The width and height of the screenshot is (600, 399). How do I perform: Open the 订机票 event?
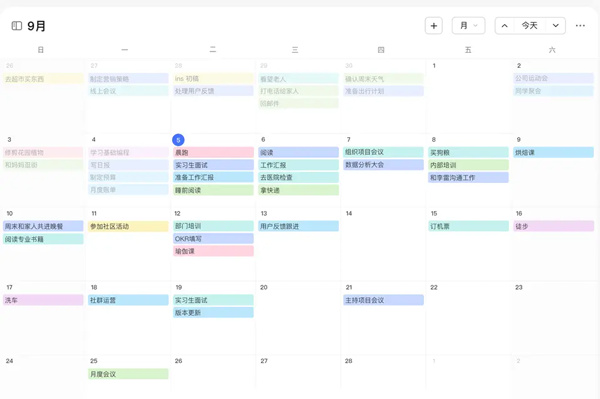pyautogui.click(x=468, y=226)
